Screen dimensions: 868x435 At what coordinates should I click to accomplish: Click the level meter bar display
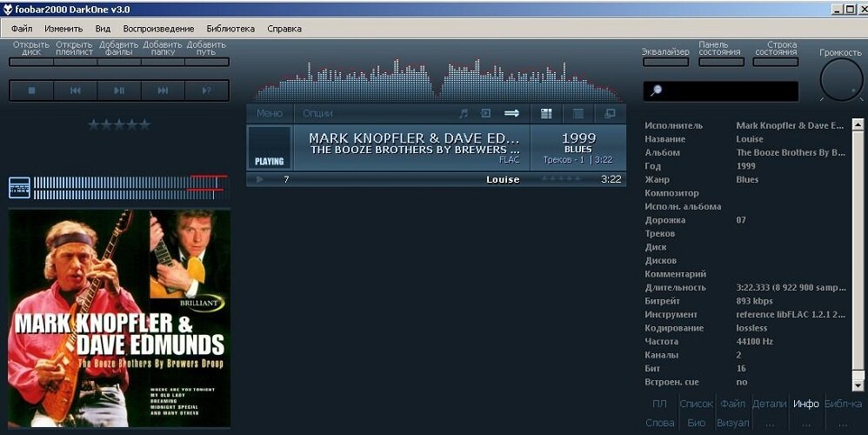pyautogui.click(x=130, y=188)
